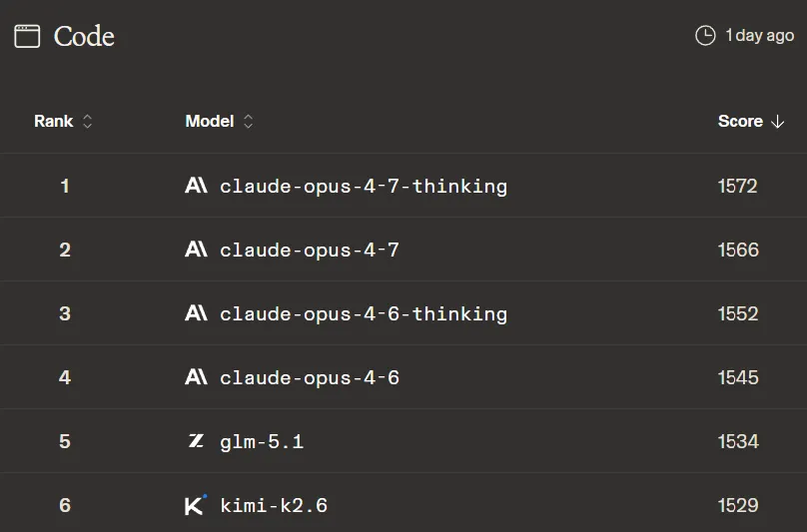The height and width of the screenshot is (532, 807).
Task: Open the claude-opus-4-6 model entry
Action: point(310,378)
